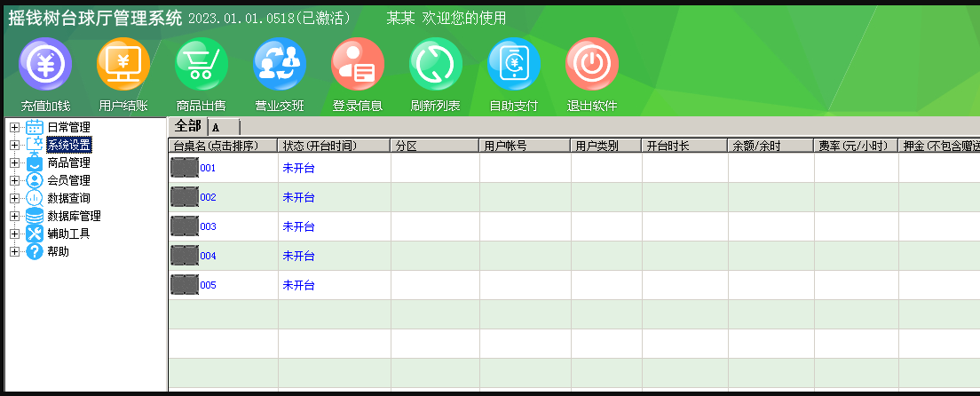Image resolution: width=980 pixels, height=396 pixels.
Task: Switch to the 全部 tab
Action: click(187, 126)
